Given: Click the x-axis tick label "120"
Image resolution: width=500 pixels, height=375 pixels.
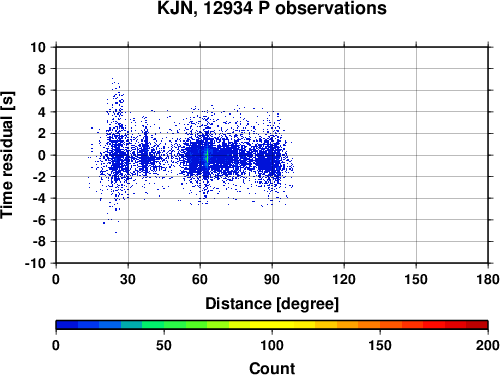Looking at the screenshot, I should [344, 279].
